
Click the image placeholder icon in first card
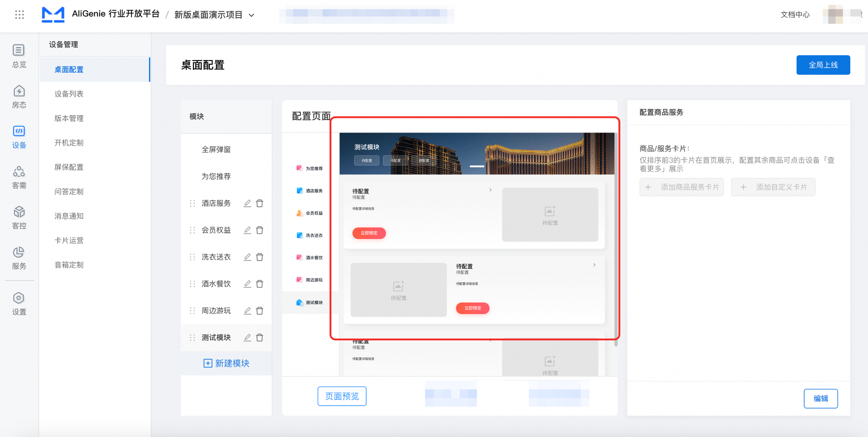[550, 211]
